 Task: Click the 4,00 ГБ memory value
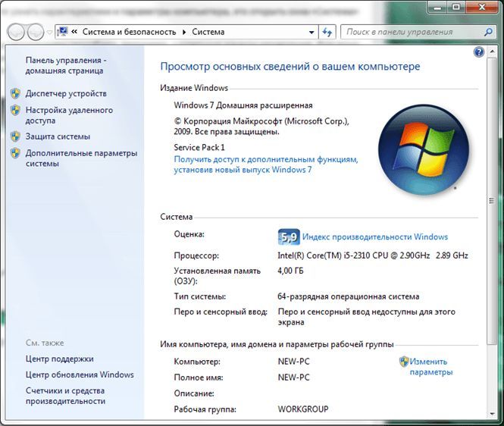[x=290, y=271]
